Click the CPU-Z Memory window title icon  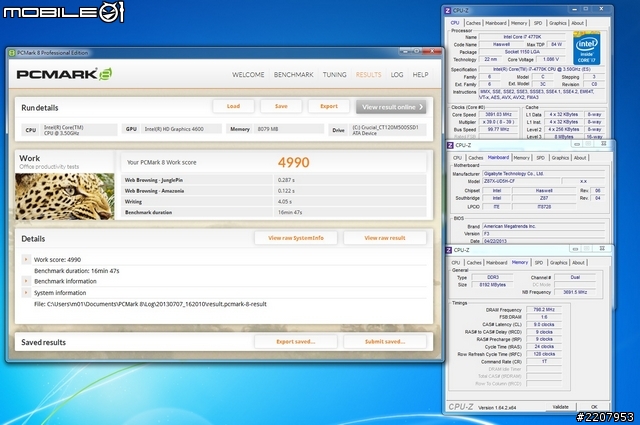point(449,250)
